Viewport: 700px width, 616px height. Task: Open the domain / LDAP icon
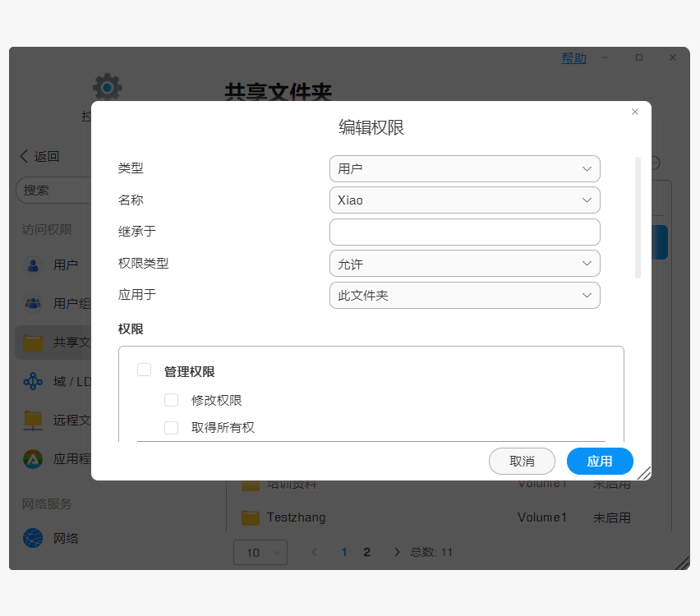(x=33, y=381)
